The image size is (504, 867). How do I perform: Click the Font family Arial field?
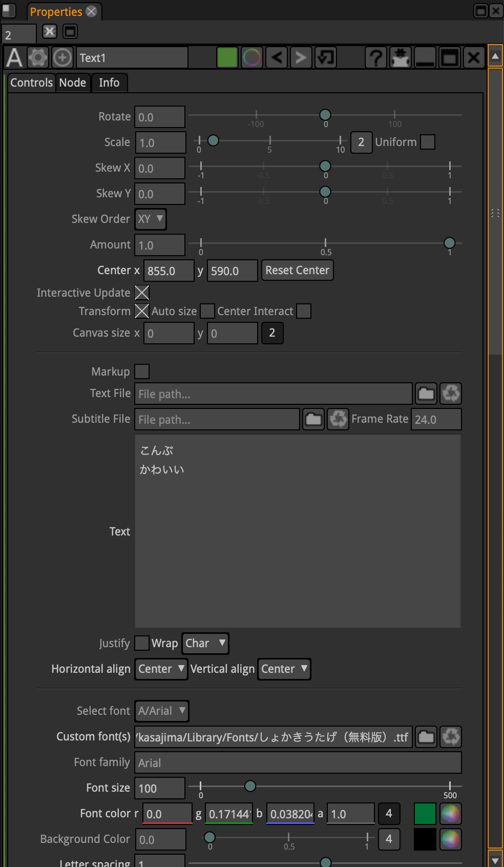click(x=298, y=762)
